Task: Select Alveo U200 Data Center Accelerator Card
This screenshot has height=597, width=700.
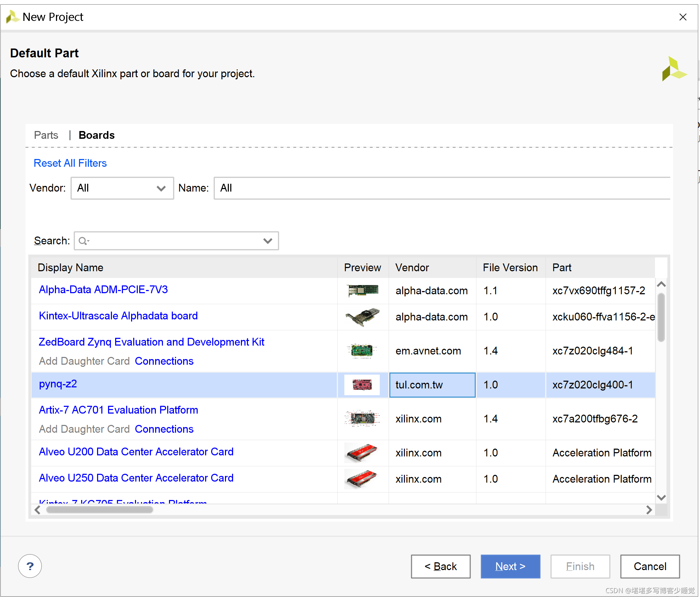Action: coord(136,452)
